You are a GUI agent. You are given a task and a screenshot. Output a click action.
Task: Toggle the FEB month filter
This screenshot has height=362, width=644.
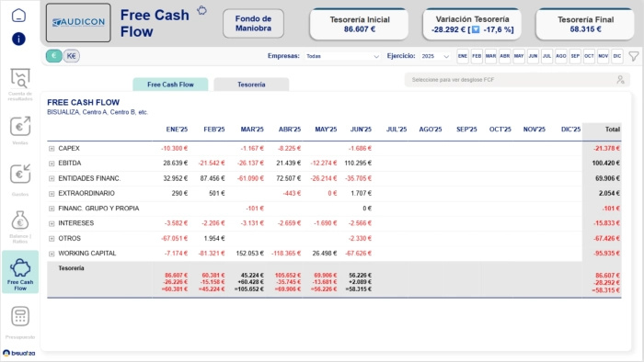point(477,56)
